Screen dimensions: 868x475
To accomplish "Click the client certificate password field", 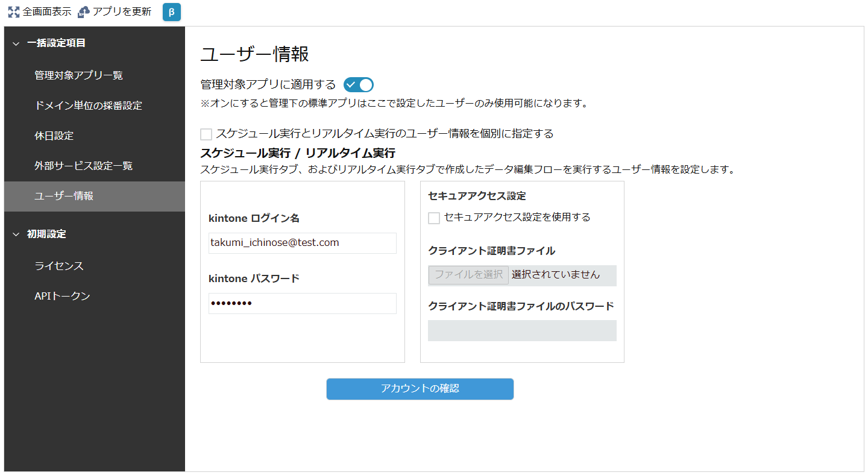I will point(522,330).
